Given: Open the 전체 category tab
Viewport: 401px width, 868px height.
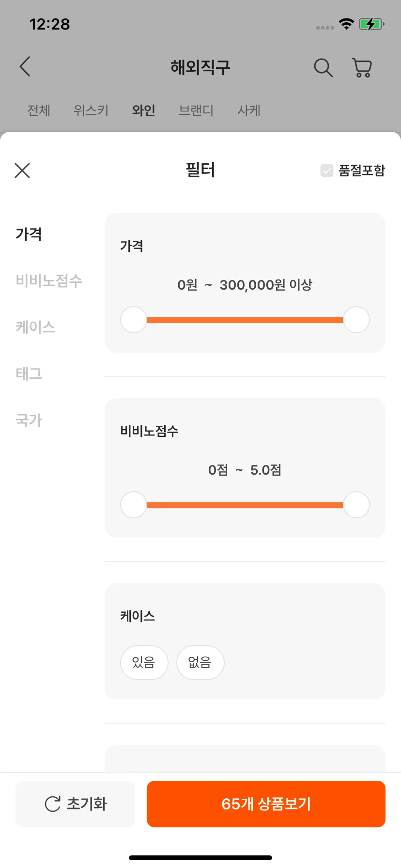Looking at the screenshot, I should (39, 110).
